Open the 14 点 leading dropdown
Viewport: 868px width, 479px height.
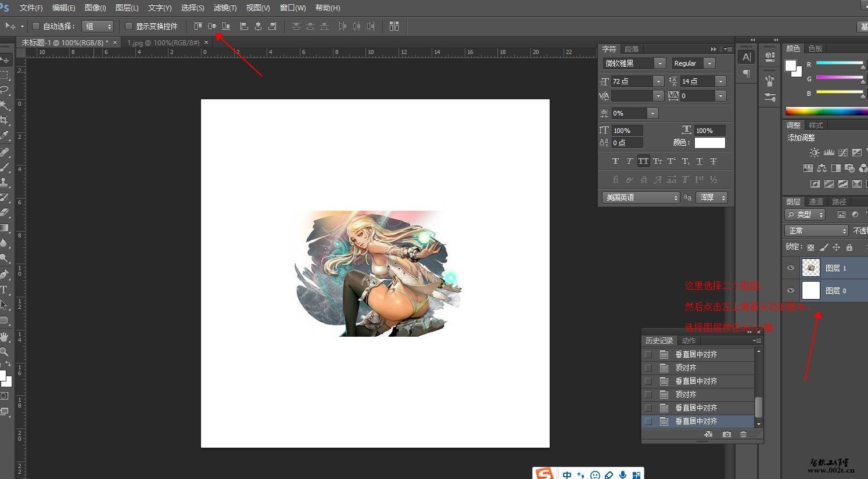[x=721, y=81]
